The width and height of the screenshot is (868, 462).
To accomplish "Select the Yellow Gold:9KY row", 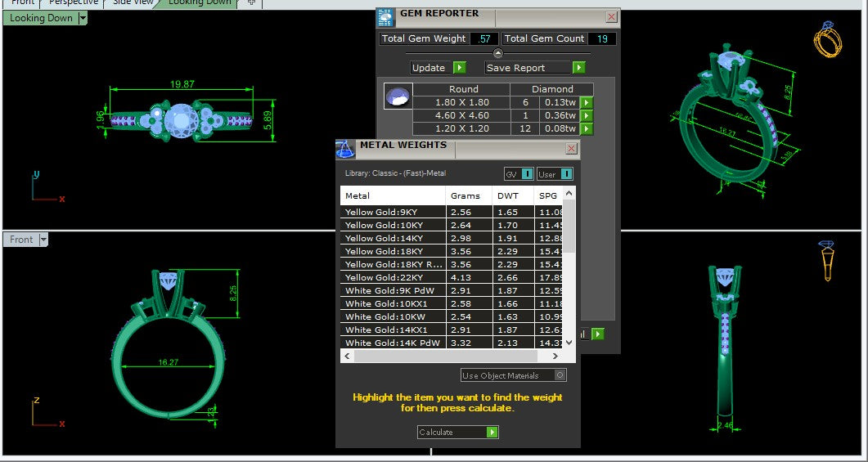I will pos(452,212).
